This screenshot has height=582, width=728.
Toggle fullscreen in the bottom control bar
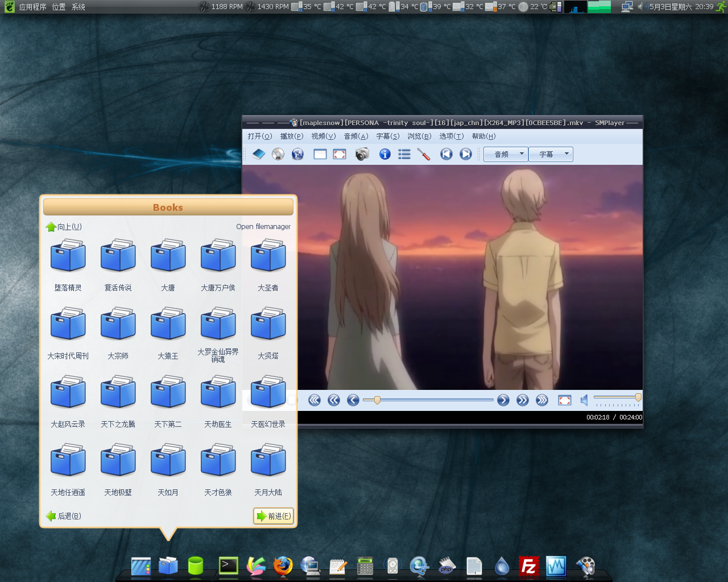[x=565, y=400]
